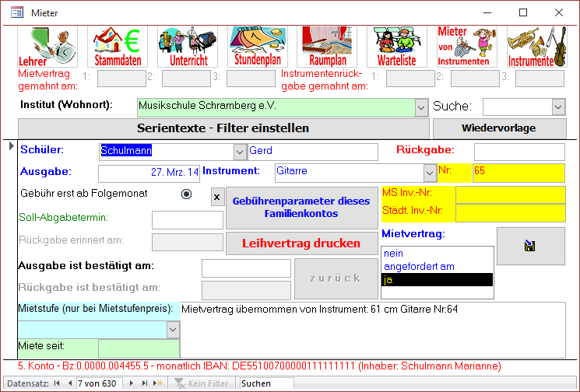Open the Suche combo box
580x392 pixels.
click(x=558, y=107)
